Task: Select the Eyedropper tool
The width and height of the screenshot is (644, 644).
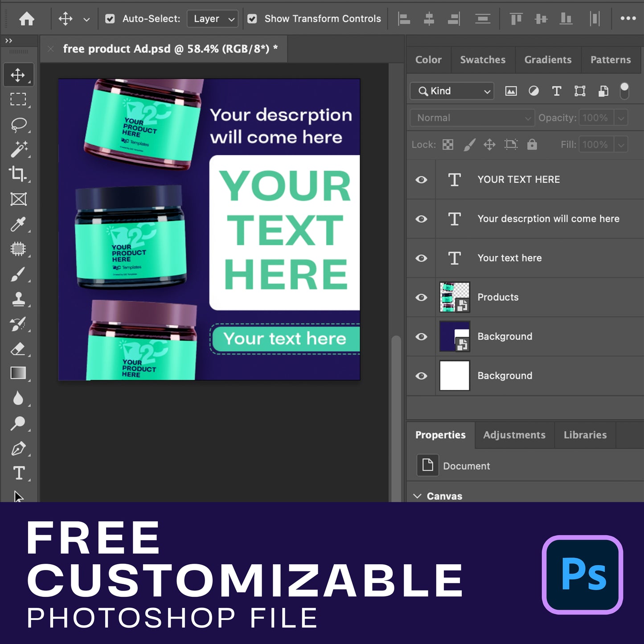Action: pyautogui.click(x=18, y=225)
